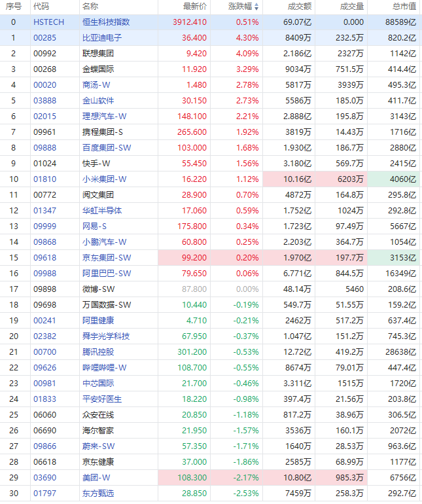Select 携程集团-S row name
Viewport: 422px width, 504px height.
point(103,132)
